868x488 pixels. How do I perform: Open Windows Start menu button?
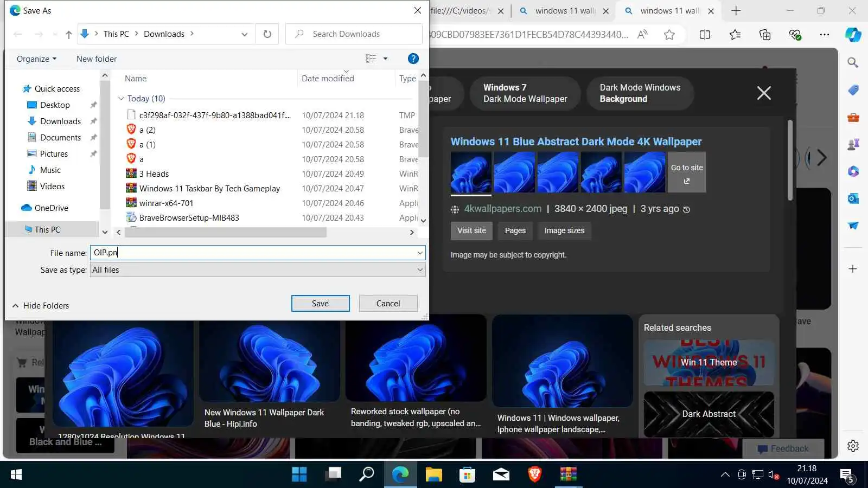tap(16, 474)
